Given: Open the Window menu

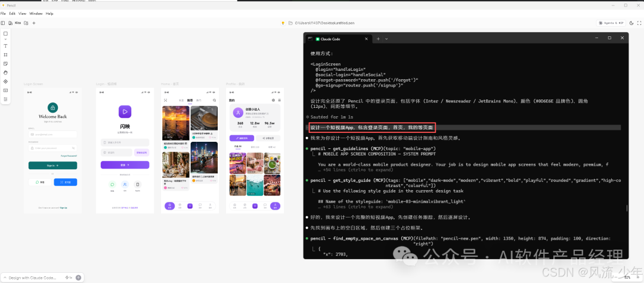Looking at the screenshot, I should point(36,14).
